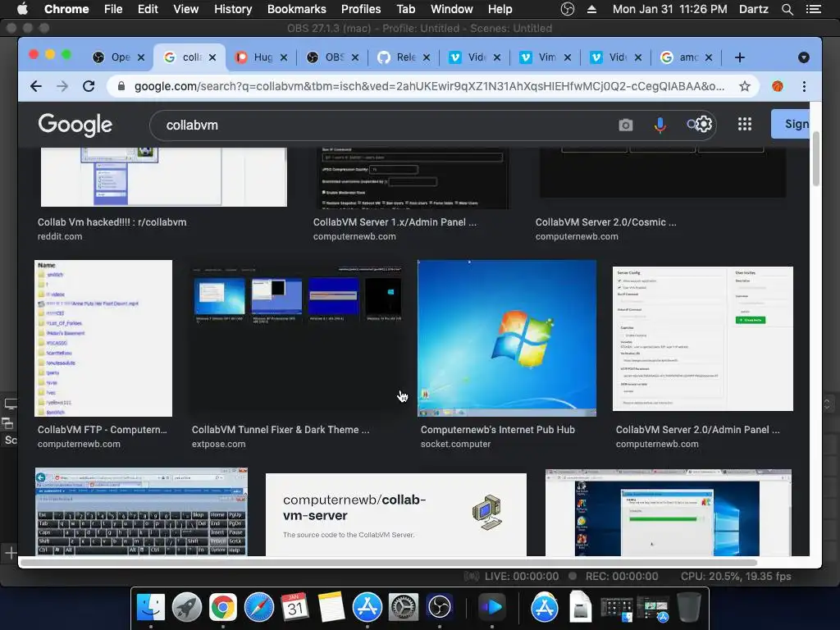Viewport: 840px width, 630px height.
Task: Open 'CollabVM Server 1.x/Admin Panel' result title
Action: 395,221
